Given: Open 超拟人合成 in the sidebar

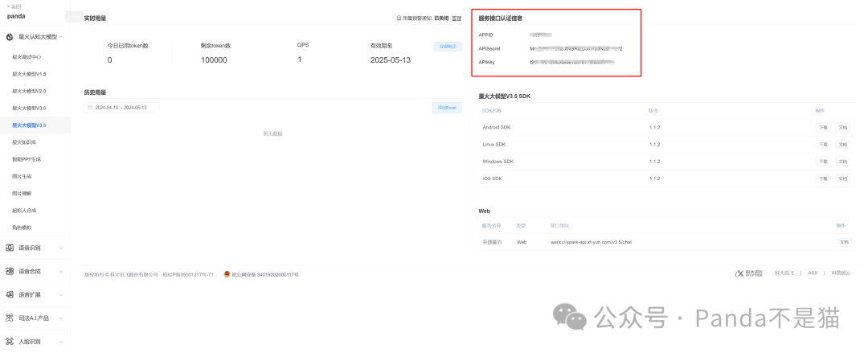Looking at the screenshot, I should point(24,211).
